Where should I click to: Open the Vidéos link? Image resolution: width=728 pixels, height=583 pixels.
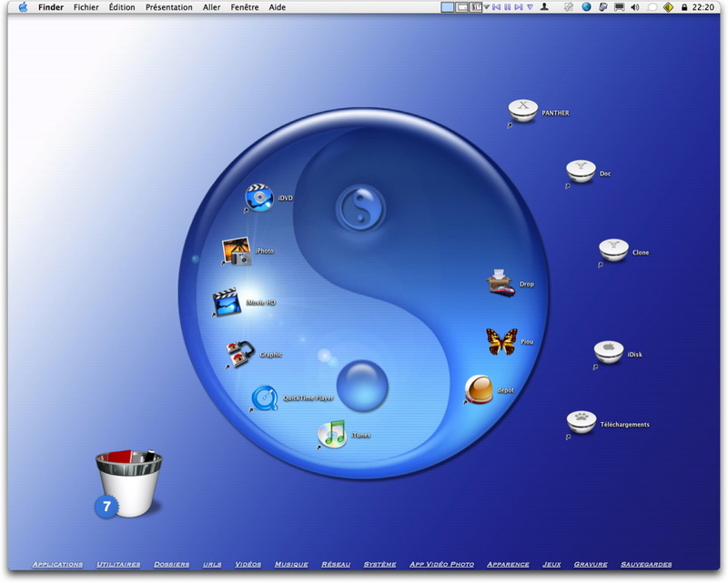248,565
